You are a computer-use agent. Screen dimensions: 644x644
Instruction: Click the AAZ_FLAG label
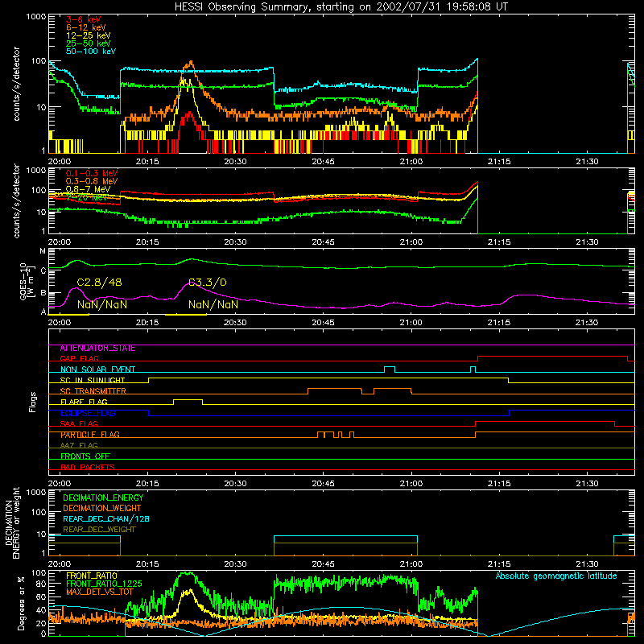pyautogui.click(x=79, y=446)
